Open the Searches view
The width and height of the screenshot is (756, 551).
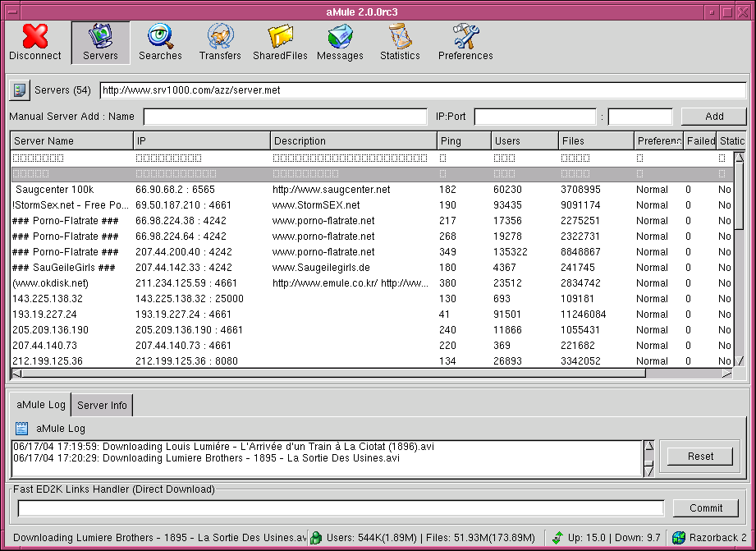(160, 43)
